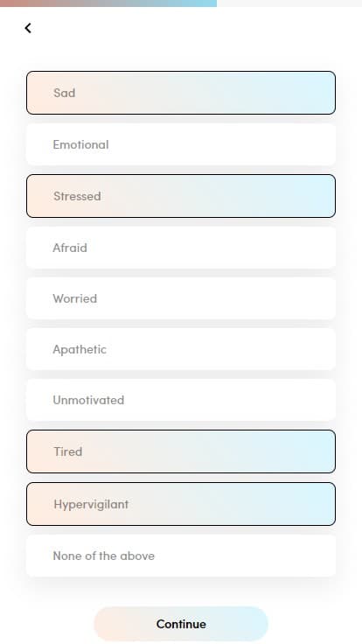Click the Stressed label text

point(77,196)
